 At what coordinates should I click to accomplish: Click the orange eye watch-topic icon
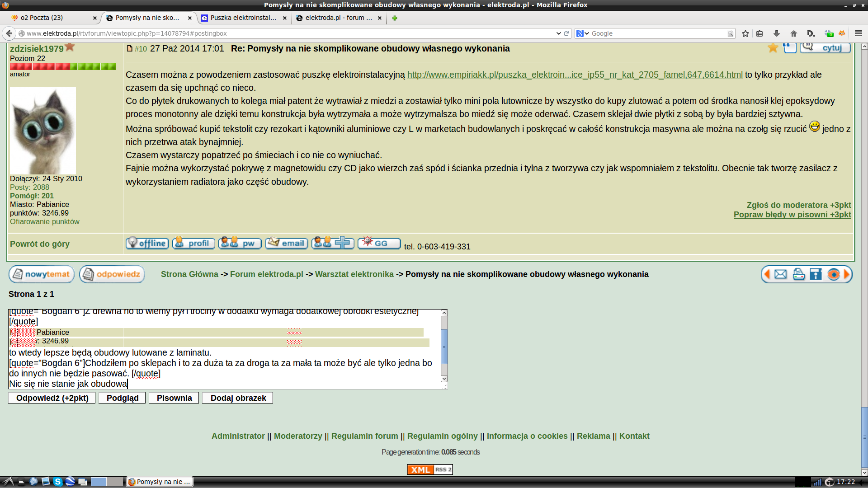834,274
